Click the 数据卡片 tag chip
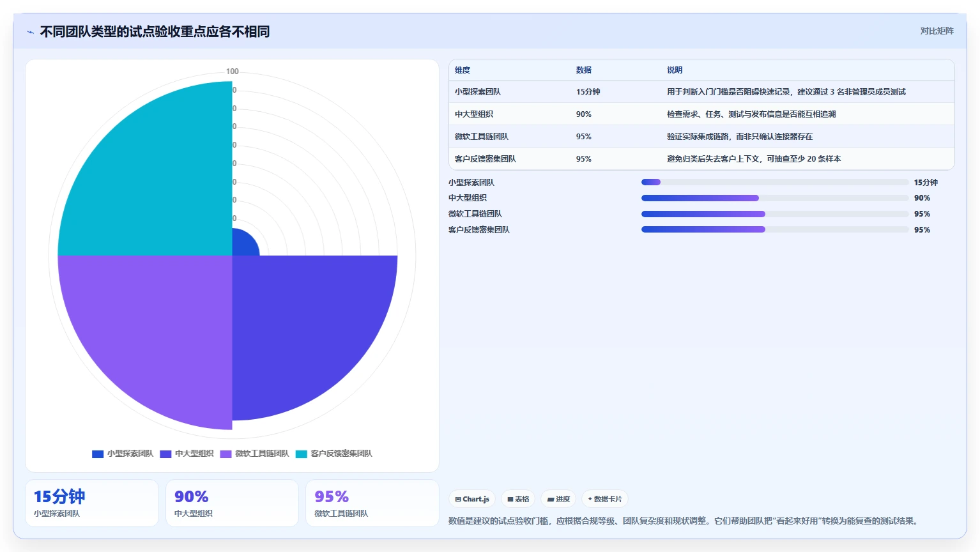 605,499
